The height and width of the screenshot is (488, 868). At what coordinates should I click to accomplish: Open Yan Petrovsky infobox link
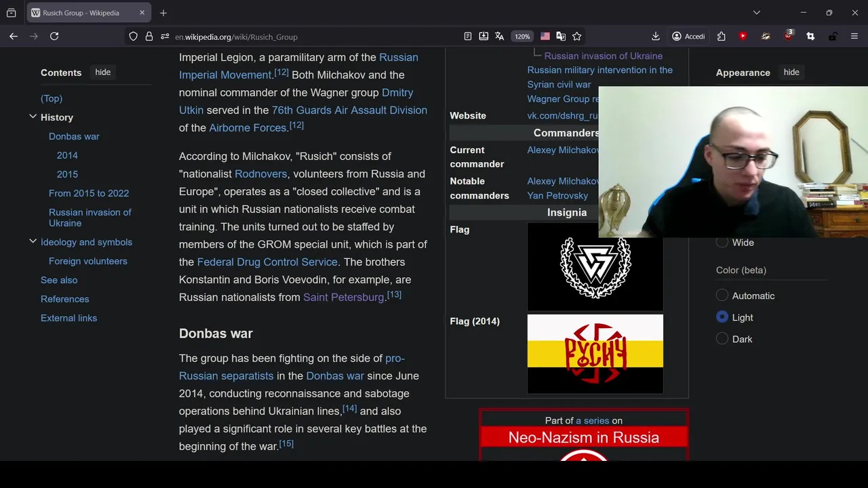557,195
